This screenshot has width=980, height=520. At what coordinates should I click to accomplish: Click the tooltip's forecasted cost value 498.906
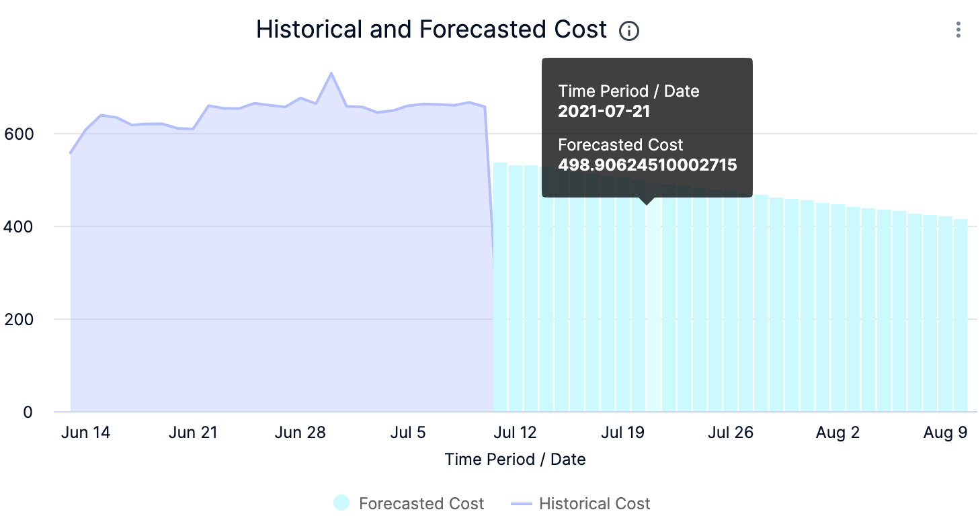pyautogui.click(x=647, y=165)
